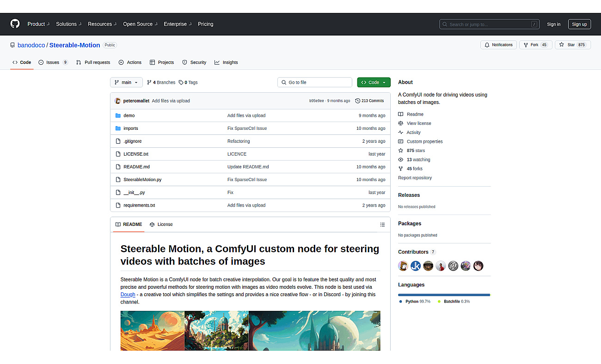Image resolution: width=601 pixels, height=364 pixels.
Task: Open README.md file
Action: 136,167
